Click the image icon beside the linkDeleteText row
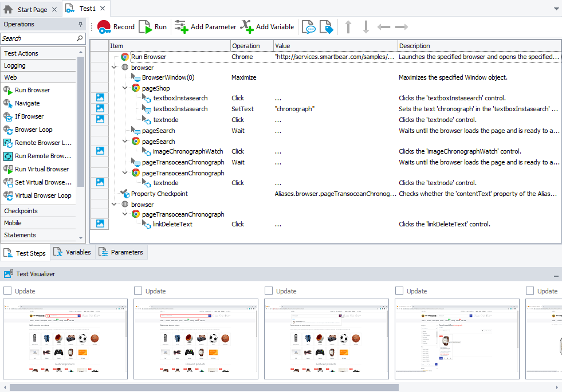This screenshot has width=562, height=392. pyautogui.click(x=99, y=224)
